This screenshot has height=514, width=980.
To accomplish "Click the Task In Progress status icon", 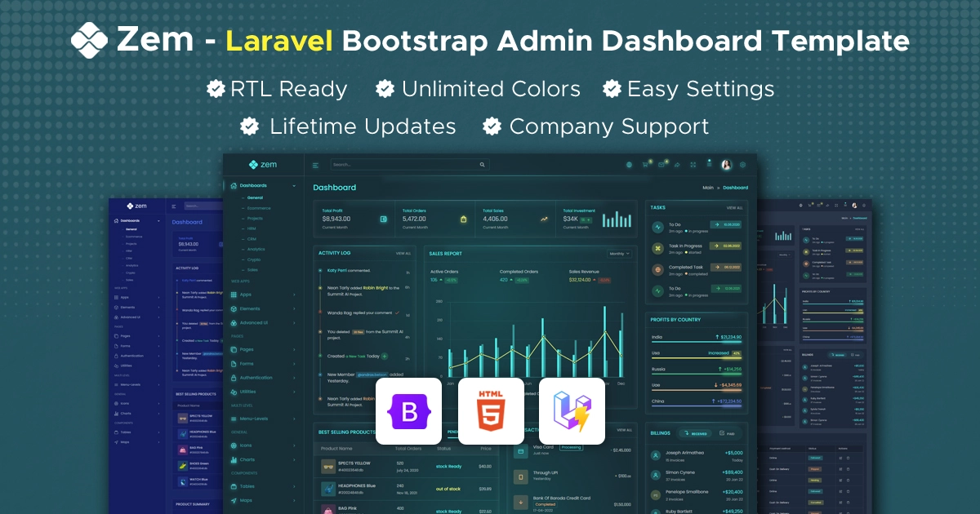I will [x=658, y=247].
